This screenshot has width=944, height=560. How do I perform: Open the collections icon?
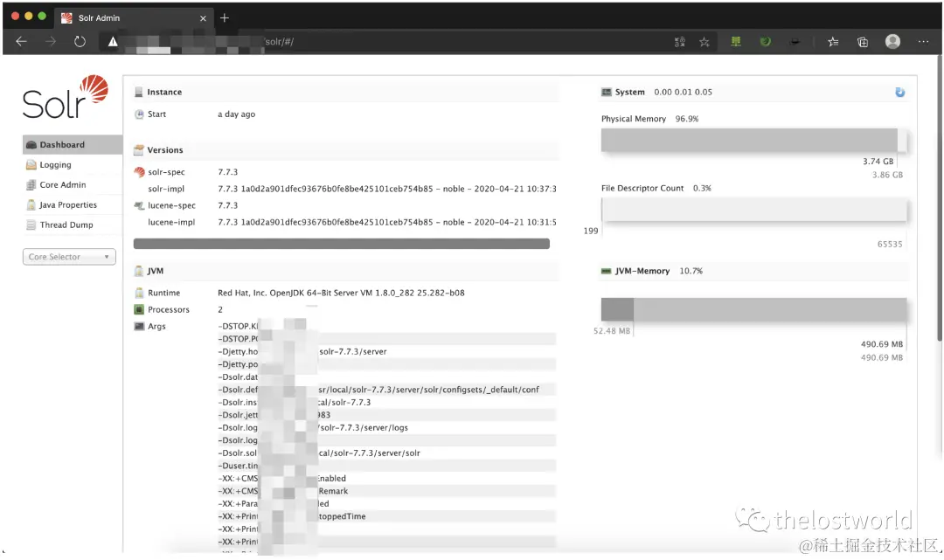point(863,42)
